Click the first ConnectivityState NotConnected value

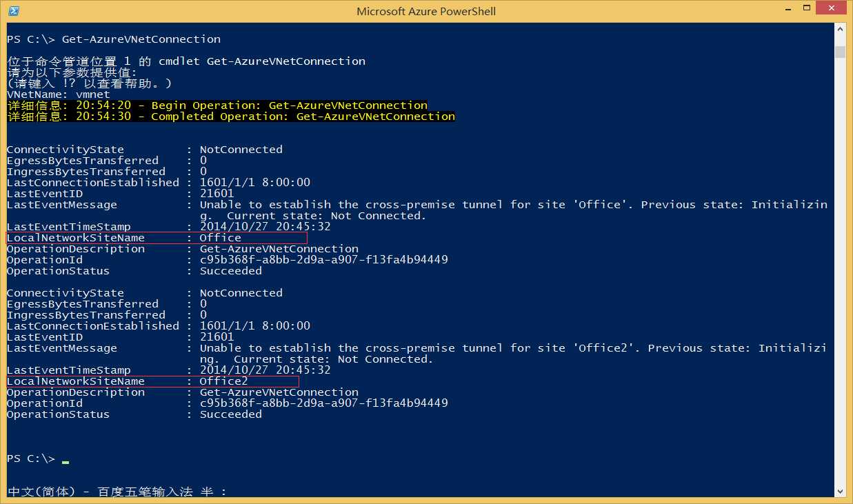coord(241,150)
